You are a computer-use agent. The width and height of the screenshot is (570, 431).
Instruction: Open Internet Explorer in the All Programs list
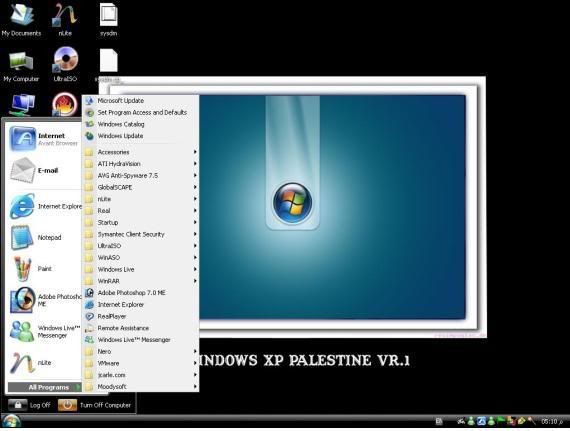click(x=140, y=305)
